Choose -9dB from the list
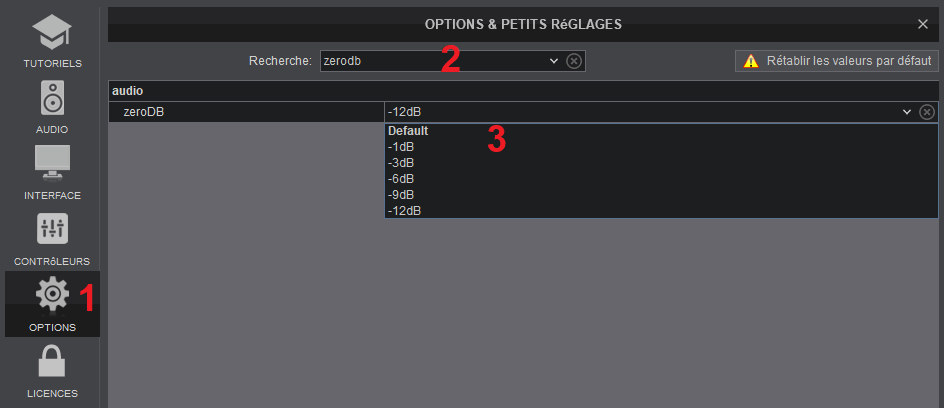This screenshot has height=408, width=944. click(401, 195)
